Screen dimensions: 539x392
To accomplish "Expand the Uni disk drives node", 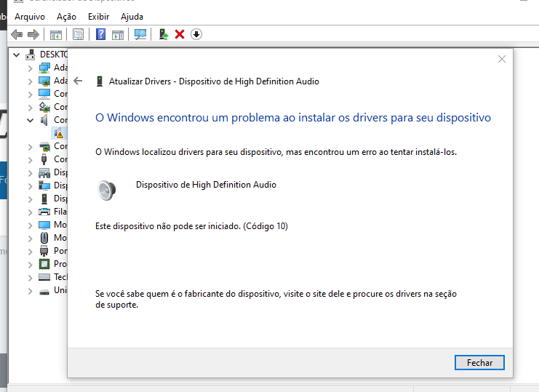I will (x=31, y=290).
